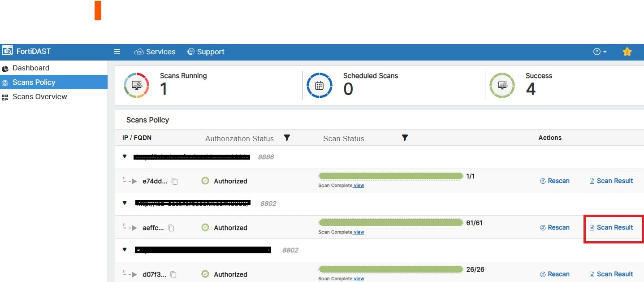The image size is (644, 282).
Task: Rescan the e74dd... asset
Action: [x=555, y=181]
